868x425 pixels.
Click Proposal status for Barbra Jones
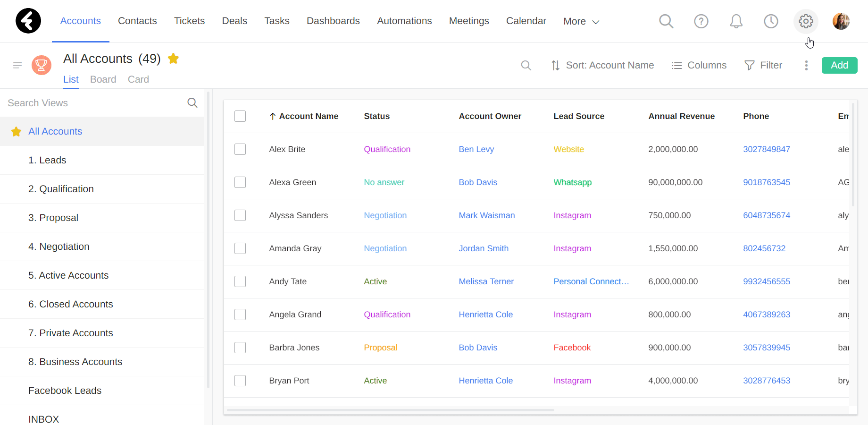click(380, 348)
